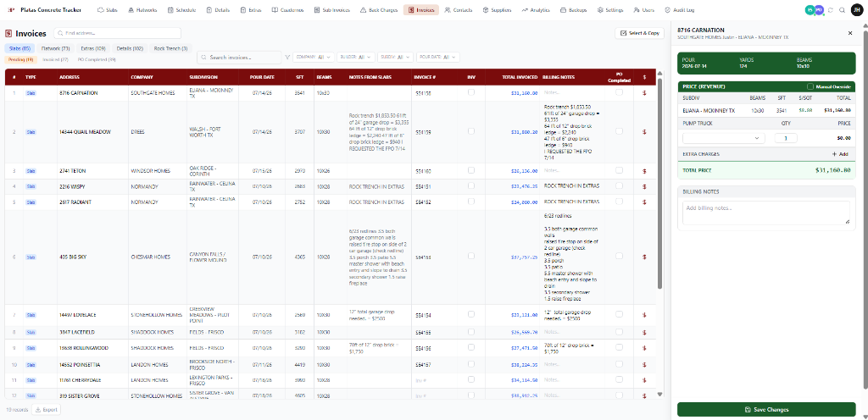868x420 pixels.
Task: Open the Flatworks page in top navigation
Action: click(142, 10)
